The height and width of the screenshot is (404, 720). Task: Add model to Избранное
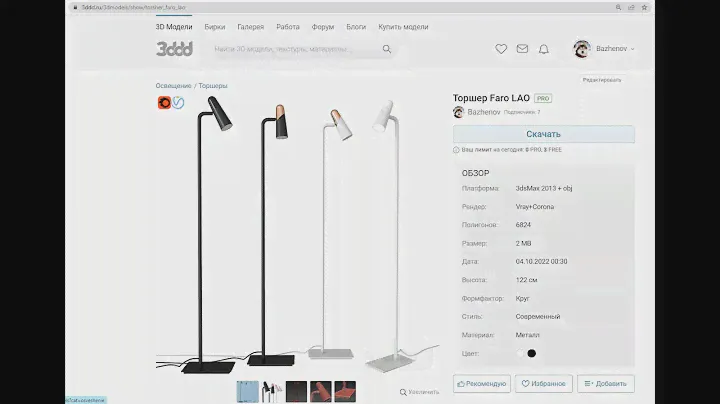tap(544, 383)
